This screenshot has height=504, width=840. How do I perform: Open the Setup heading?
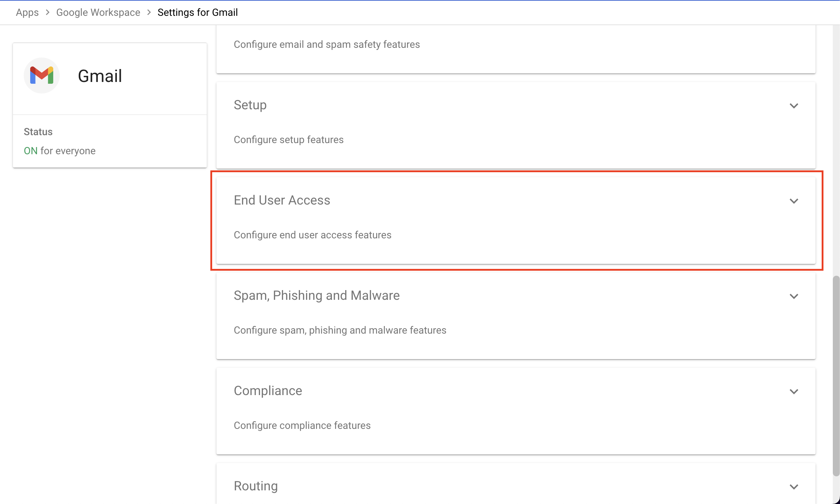(x=250, y=105)
